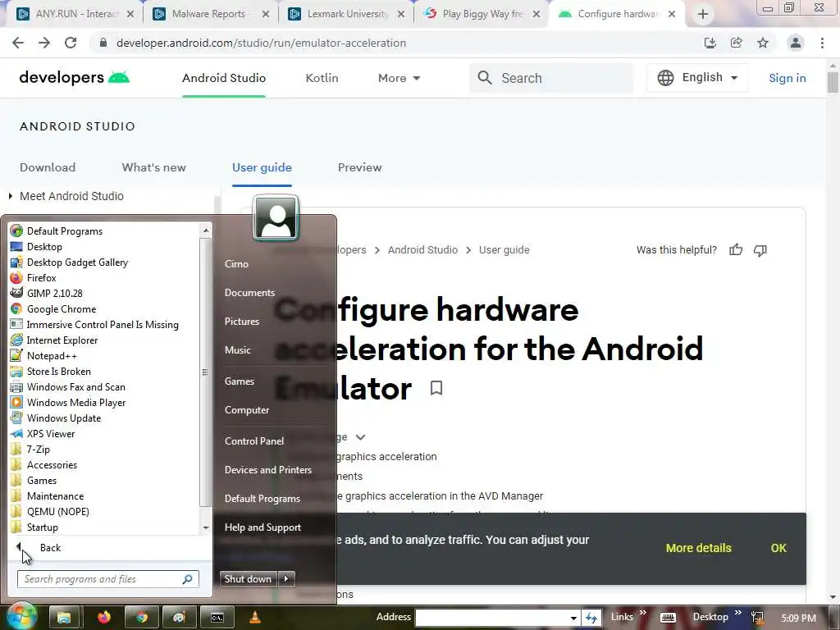Click the Windows Start orb

pos(22,617)
